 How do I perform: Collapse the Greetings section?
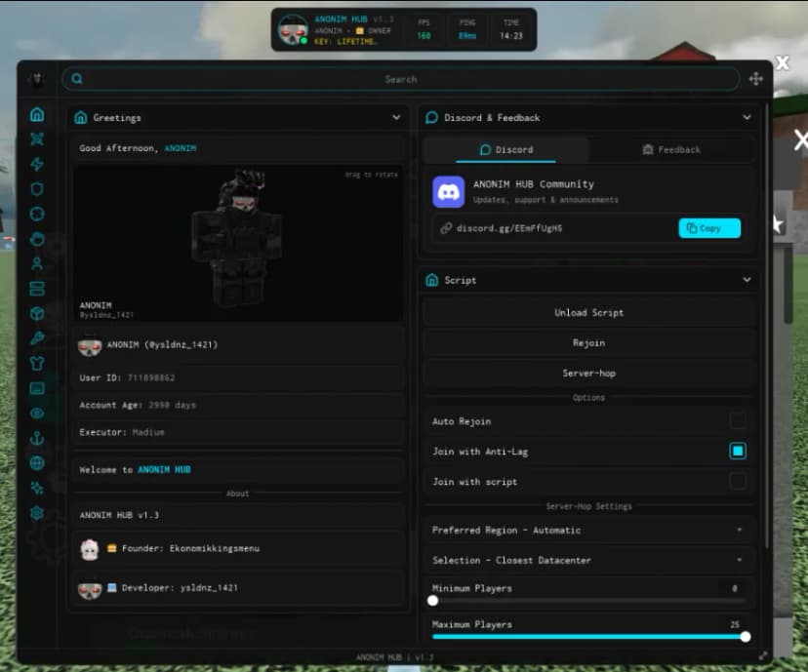[x=396, y=117]
